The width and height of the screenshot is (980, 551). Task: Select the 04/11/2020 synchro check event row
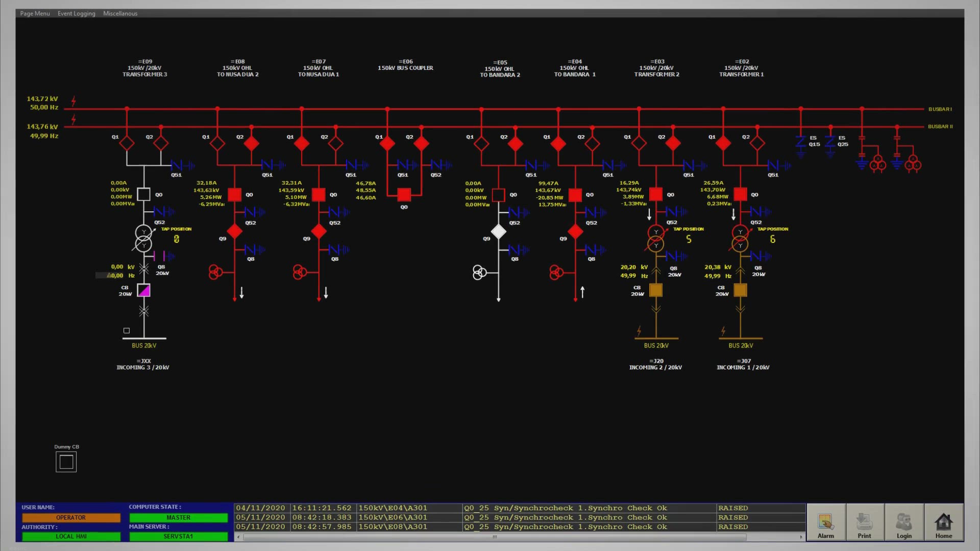[459, 508]
